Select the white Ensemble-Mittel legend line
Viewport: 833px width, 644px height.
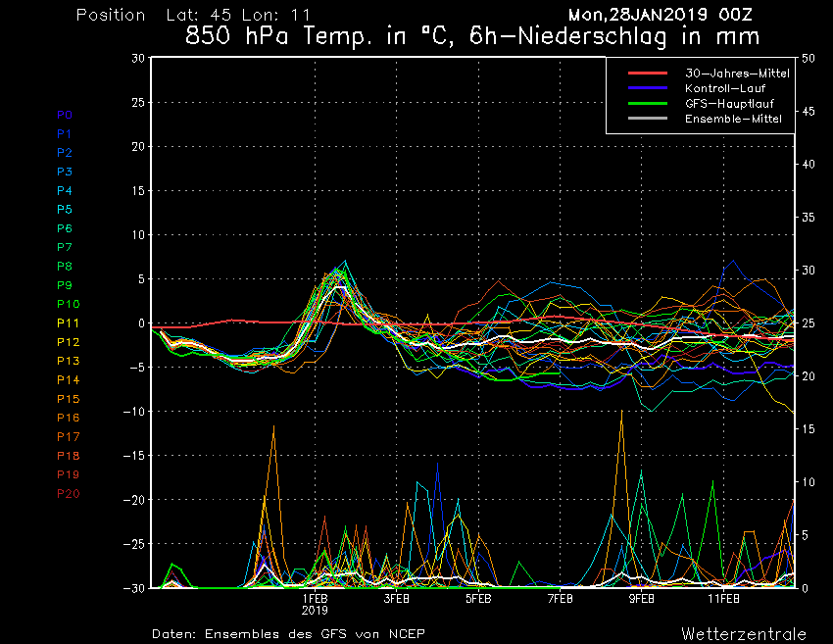(648, 118)
